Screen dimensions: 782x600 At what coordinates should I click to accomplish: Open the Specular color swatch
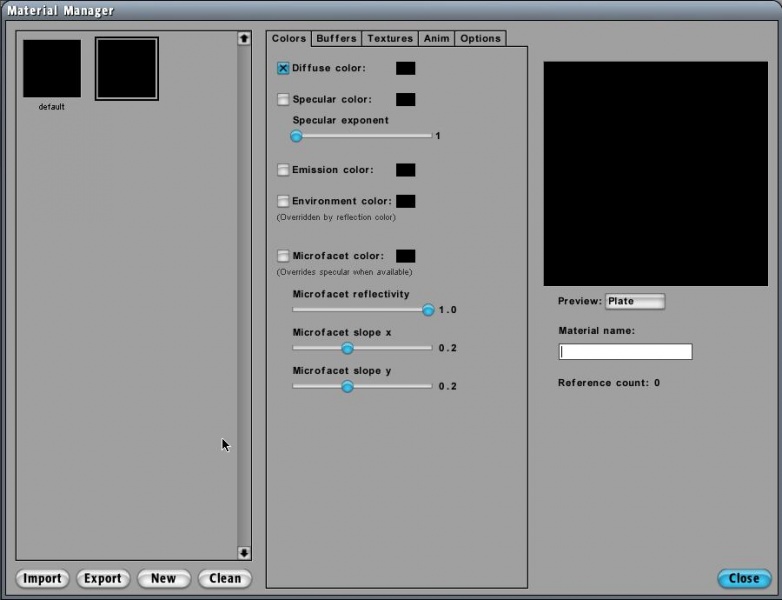coord(405,100)
